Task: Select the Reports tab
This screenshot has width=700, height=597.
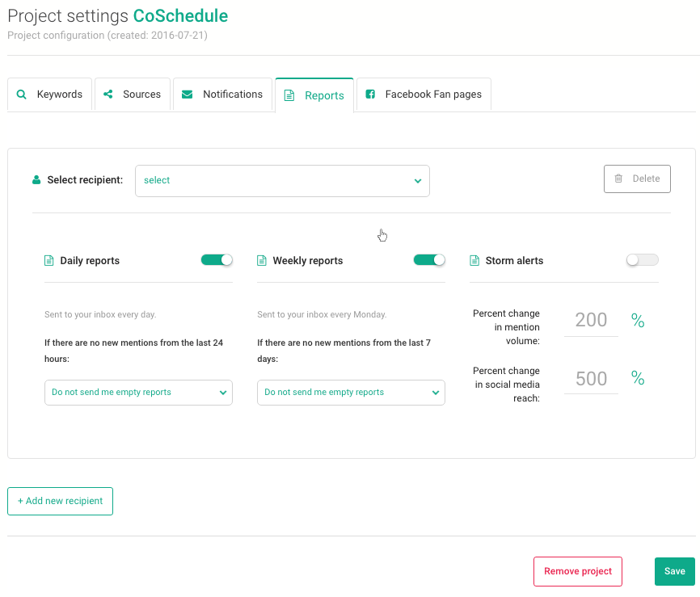Action: tap(314, 95)
